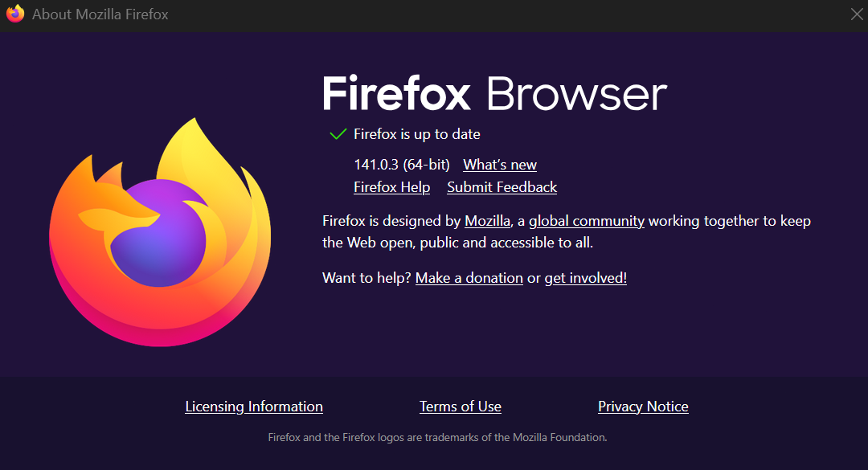Click the small Firefox icon in title bar
This screenshot has height=470, width=868.
pyautogui.click(x=15, y=14)
